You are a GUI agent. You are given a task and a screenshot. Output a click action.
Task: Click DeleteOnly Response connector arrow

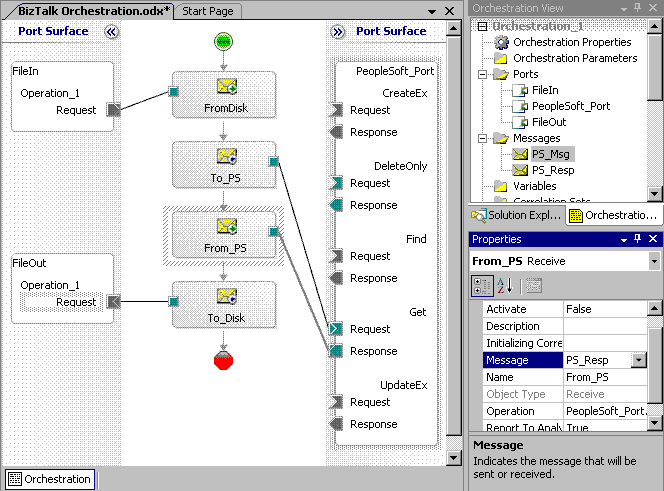[x=337, y=205]
